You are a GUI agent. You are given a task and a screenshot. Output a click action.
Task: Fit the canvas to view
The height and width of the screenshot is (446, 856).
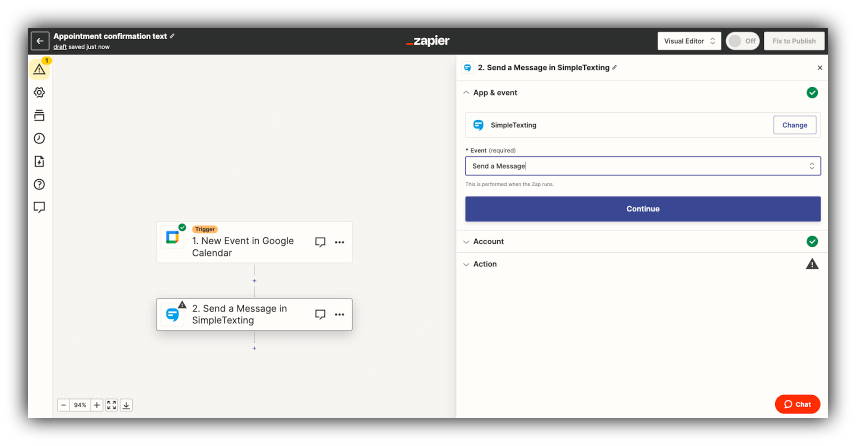[112, 405]
